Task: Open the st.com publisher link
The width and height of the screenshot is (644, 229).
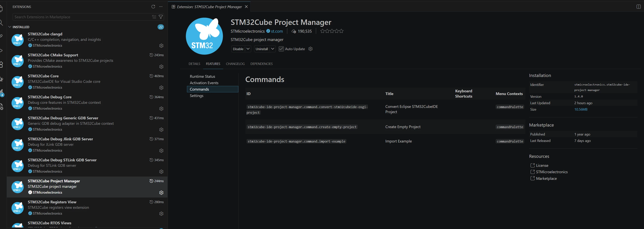Action: 277,31
